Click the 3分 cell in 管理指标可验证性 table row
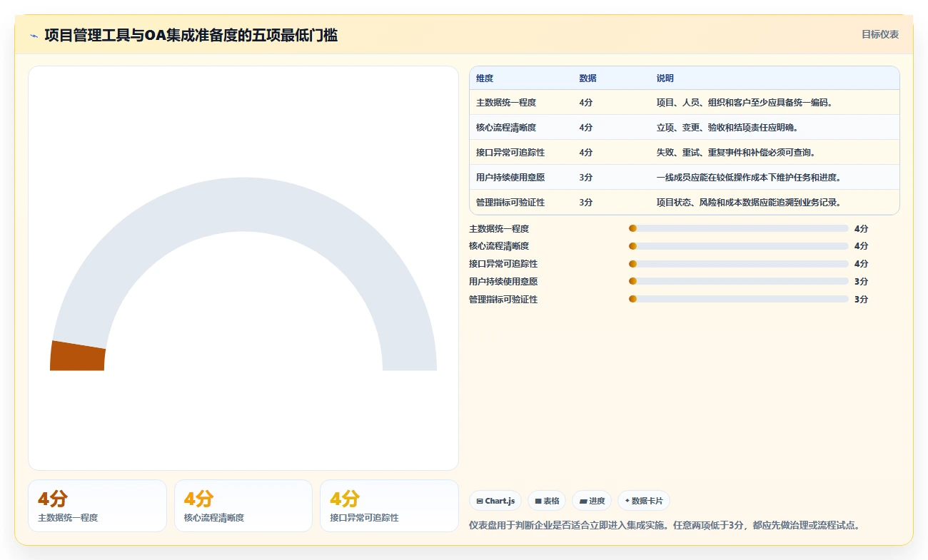This screenshot has height=560, width=928. (x=586, y=203)
